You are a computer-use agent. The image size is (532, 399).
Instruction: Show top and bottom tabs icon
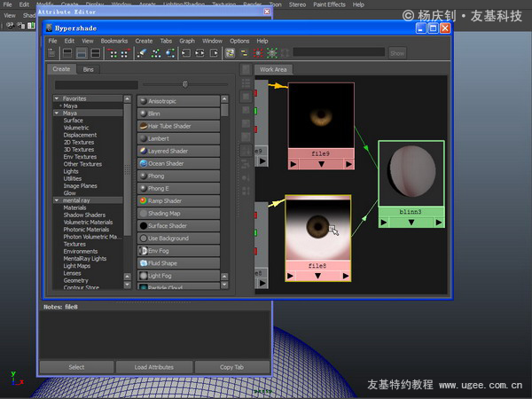(x=96, y=53)
